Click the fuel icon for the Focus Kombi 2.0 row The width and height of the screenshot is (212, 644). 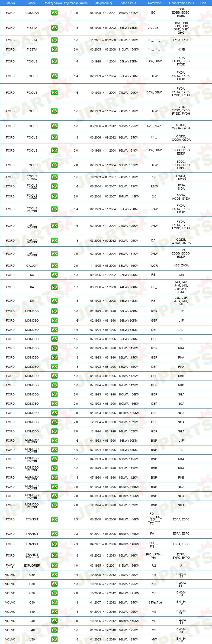[54, 254]
